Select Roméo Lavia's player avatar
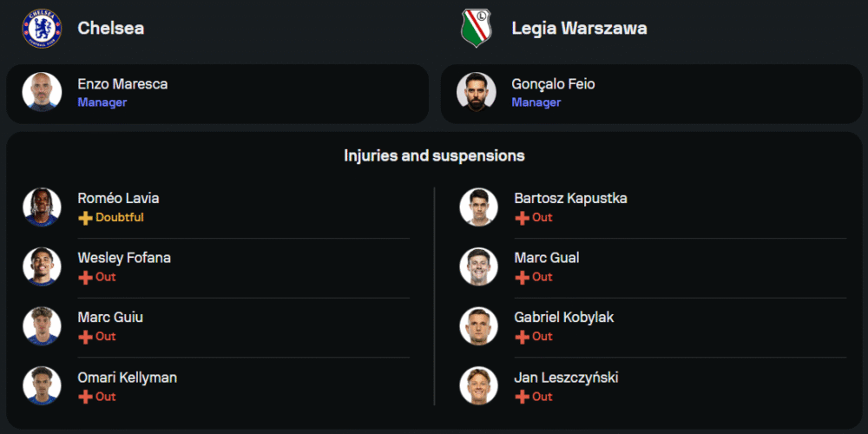 (x=42, y=207)
